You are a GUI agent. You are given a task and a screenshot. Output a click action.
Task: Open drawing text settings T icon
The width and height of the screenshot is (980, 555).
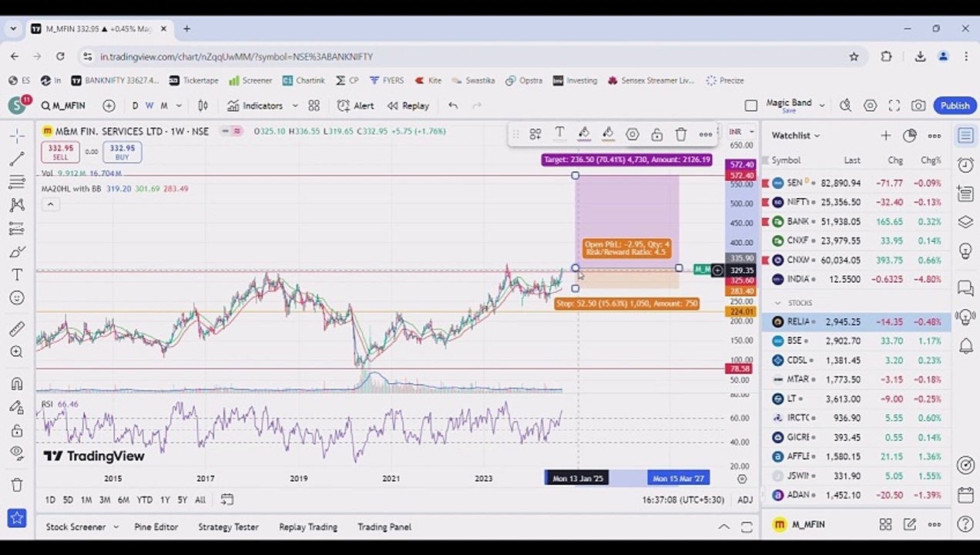click(559, 134)
